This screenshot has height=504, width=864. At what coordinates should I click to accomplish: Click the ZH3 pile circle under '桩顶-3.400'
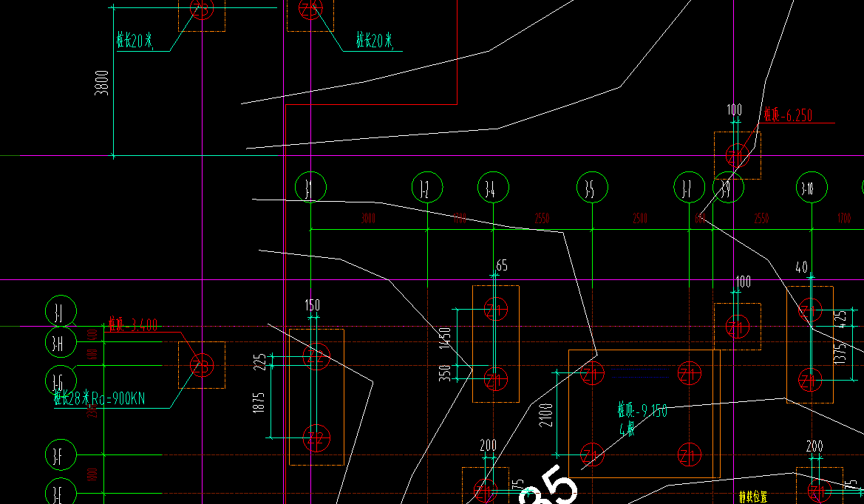click(x=202, y=365)
